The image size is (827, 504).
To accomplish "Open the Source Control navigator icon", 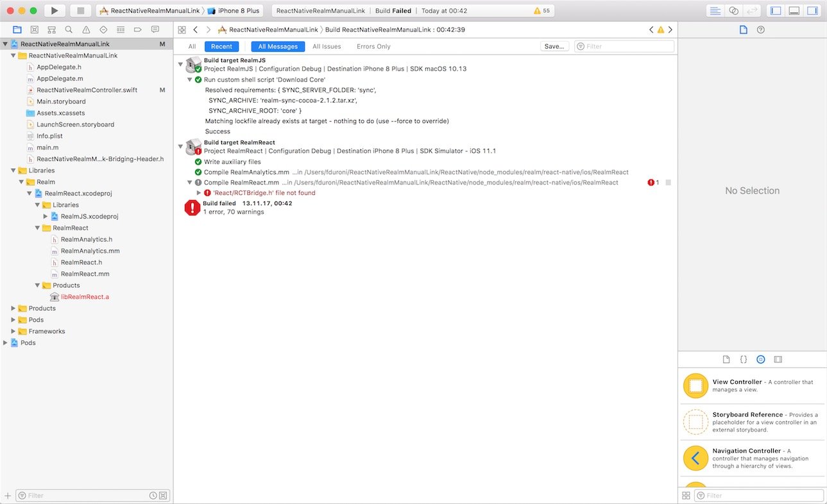I will [34, 29].
